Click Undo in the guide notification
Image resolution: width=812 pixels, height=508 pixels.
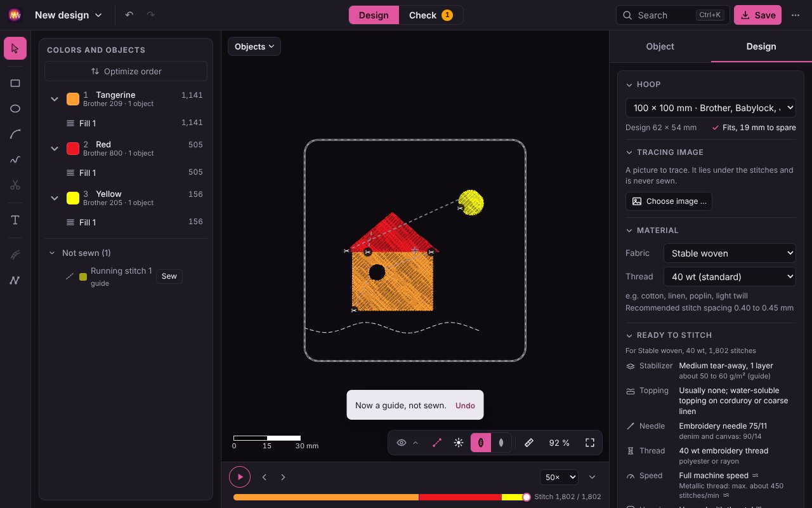coord(465,405)
